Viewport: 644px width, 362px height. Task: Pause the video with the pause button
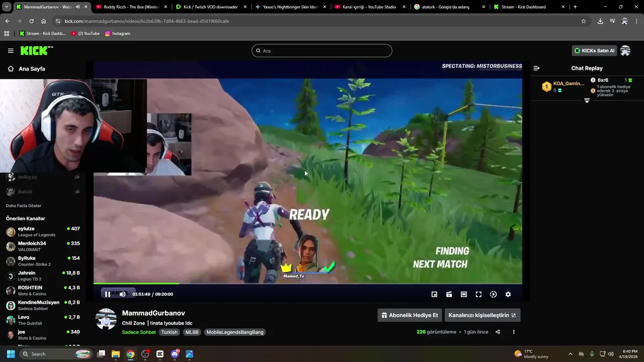pyautogui.click(x=107, y=294)
